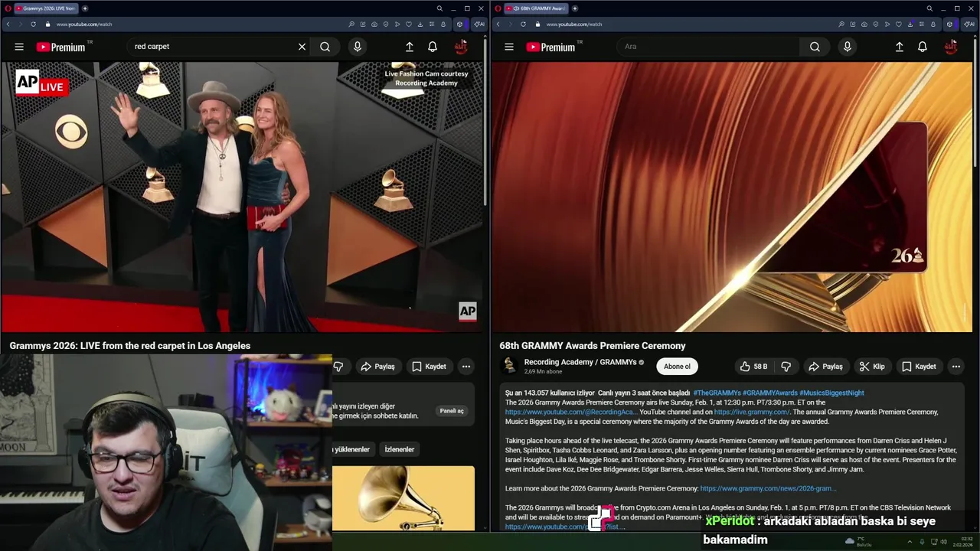
Task: Run the search in the right YouTube window
Action: click(815, 47)
